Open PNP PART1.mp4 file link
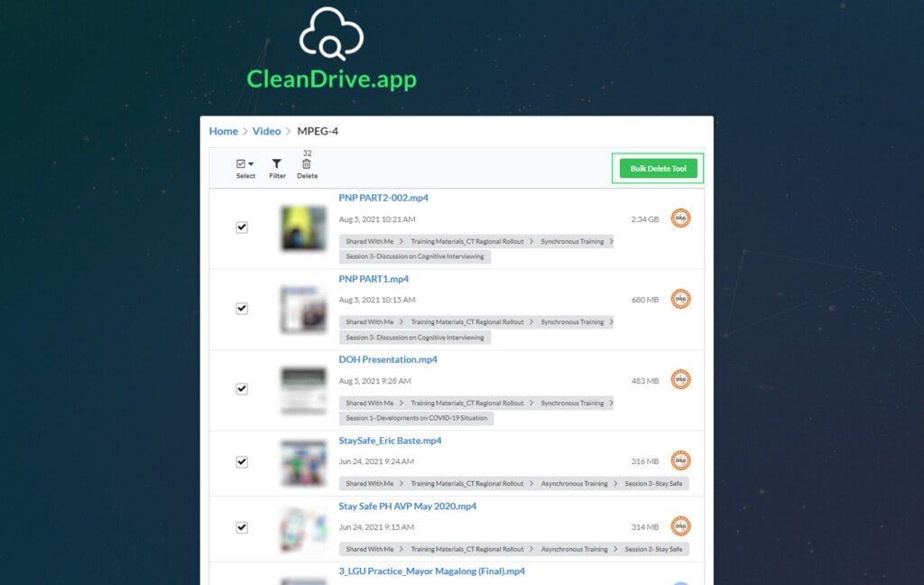 pos(374,279)
